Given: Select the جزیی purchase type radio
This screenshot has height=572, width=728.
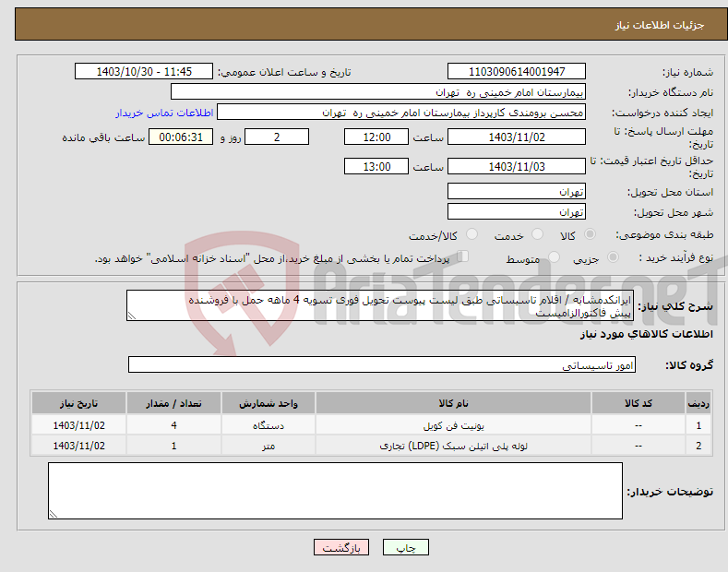Looking at the screenshot, I should click(x=613, y=257).
